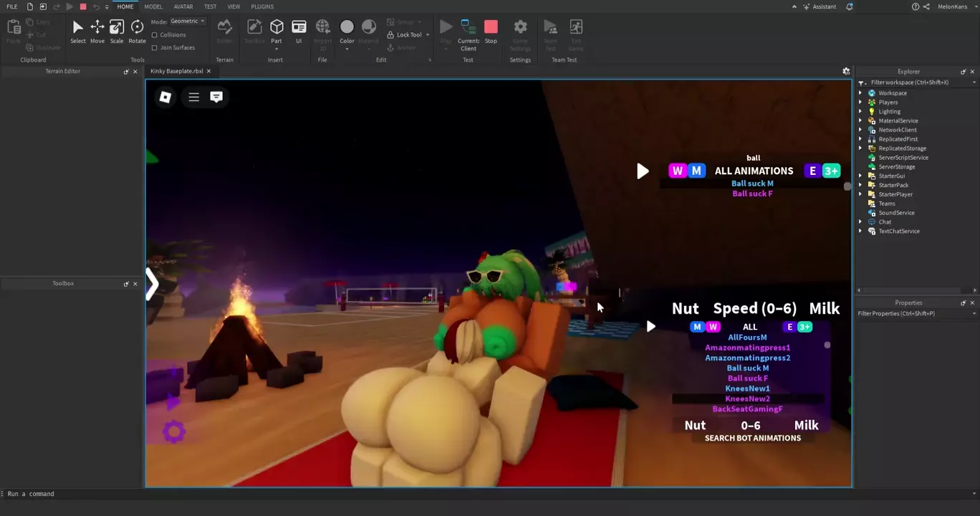Toggle the Join Surfaces checkbox
Viewport: 980px width, 516px height.
click(x=155, y=48)
